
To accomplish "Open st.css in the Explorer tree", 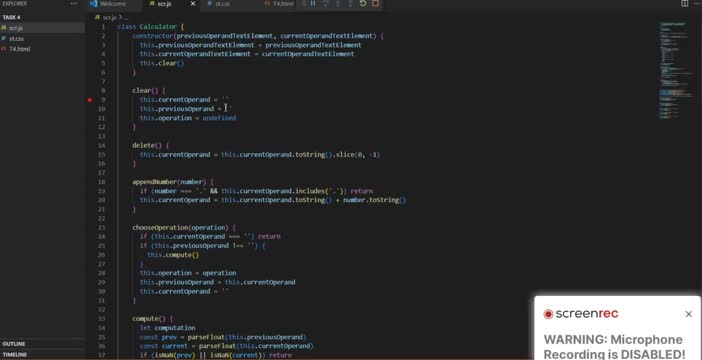I will [x=16, y=39].
